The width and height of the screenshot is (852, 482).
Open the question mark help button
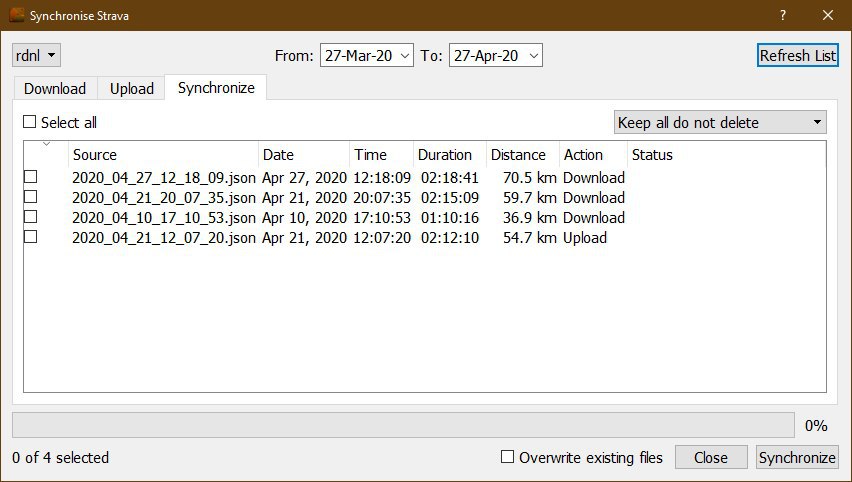tap(782, 15)
